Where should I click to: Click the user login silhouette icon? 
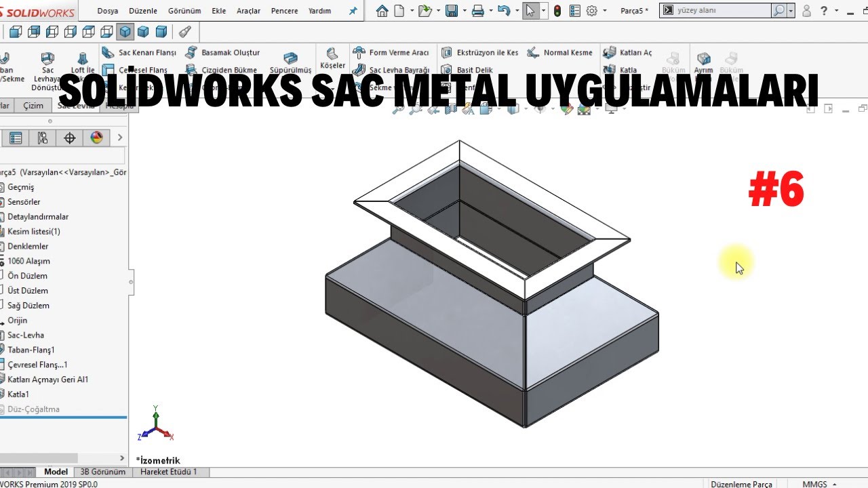[806, 11]
